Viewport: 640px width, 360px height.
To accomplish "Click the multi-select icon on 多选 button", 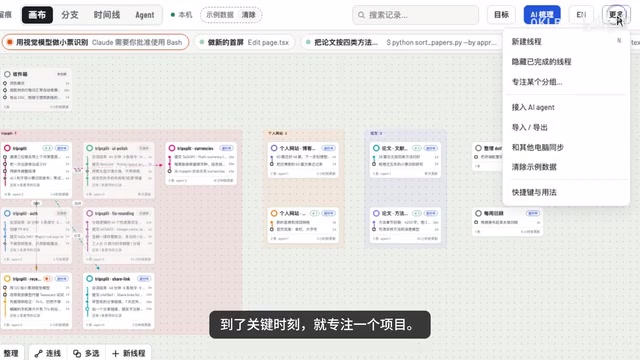I will click(x=77, y=353).
